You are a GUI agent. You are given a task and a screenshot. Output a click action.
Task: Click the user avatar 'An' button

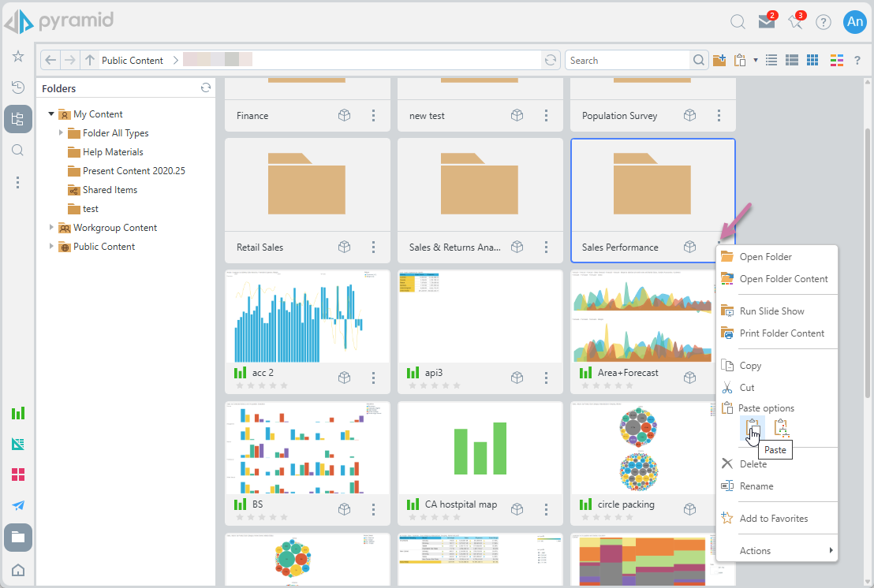coord(854,22)
